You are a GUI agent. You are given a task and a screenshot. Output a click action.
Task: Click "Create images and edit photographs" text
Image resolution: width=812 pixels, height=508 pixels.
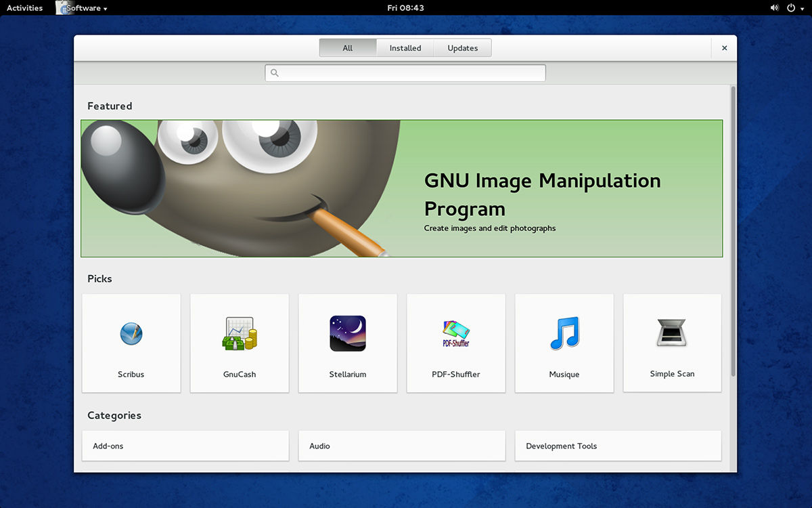tap(490, 228)
